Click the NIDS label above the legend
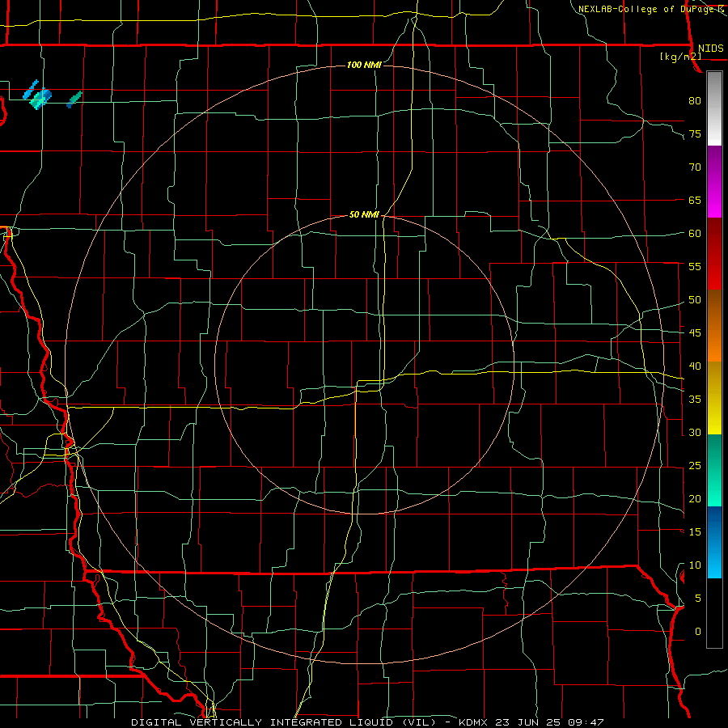Screen dimensions: 728x728 tap(710, 49)
